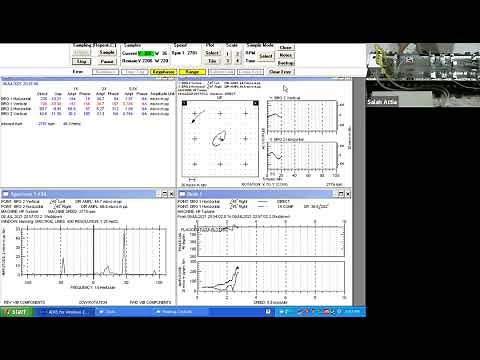Click the Close button in top toolbar
This screenshot has height=360, width=480.
pyautogui.click(x=286, y=48)
